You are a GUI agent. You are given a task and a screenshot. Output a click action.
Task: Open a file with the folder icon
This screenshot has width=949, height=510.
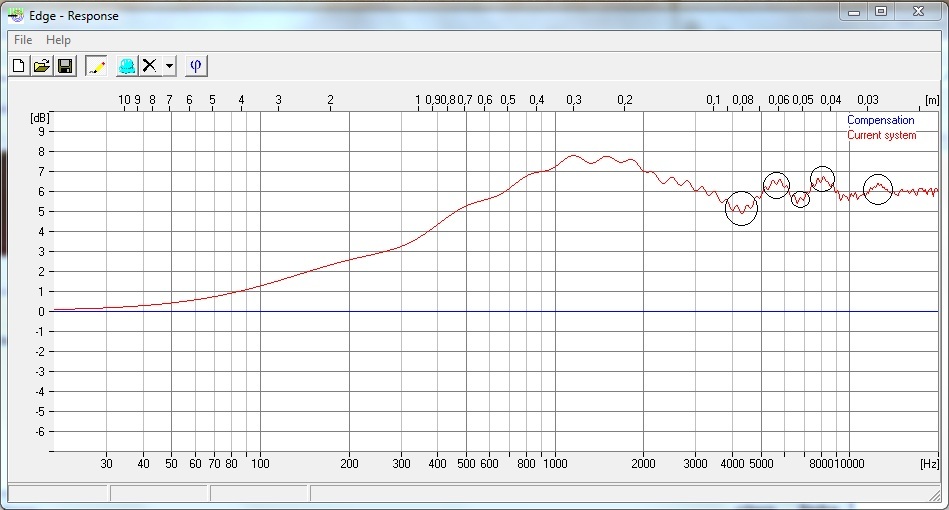pos(42,66)
